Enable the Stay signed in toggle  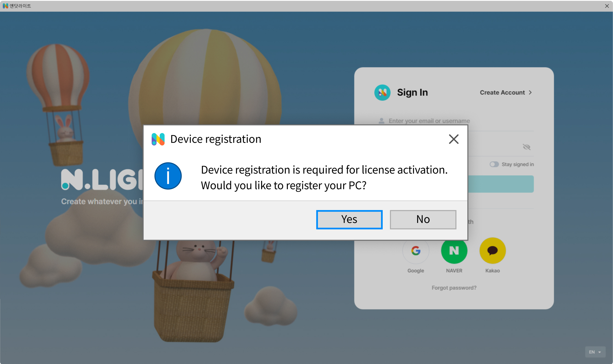494,164
